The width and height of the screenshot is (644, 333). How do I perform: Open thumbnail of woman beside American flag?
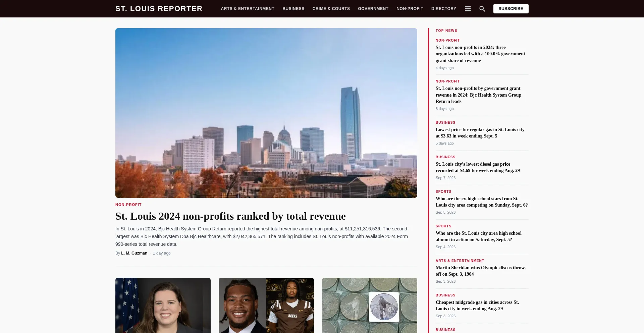pos(163,305)
